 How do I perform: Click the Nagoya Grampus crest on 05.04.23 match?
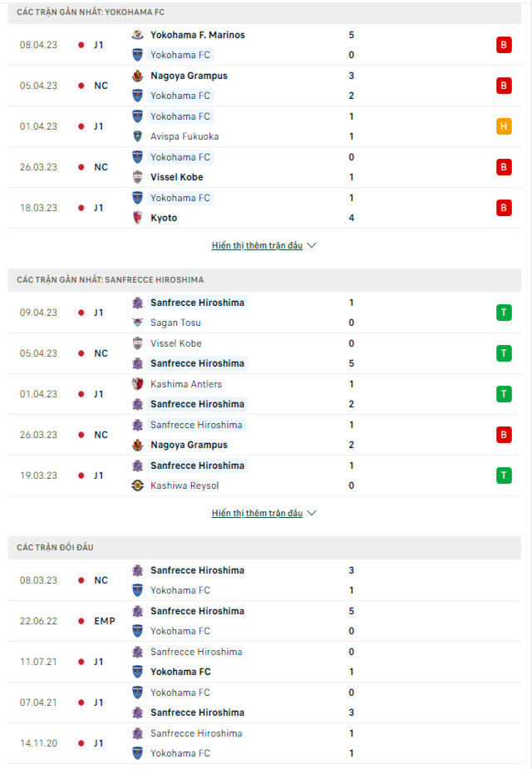point(138,76)
